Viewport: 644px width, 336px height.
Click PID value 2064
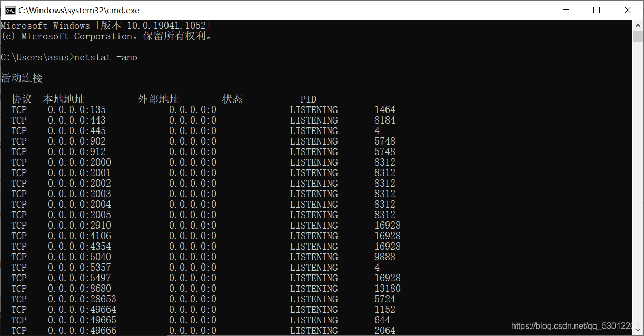point(385,331)
